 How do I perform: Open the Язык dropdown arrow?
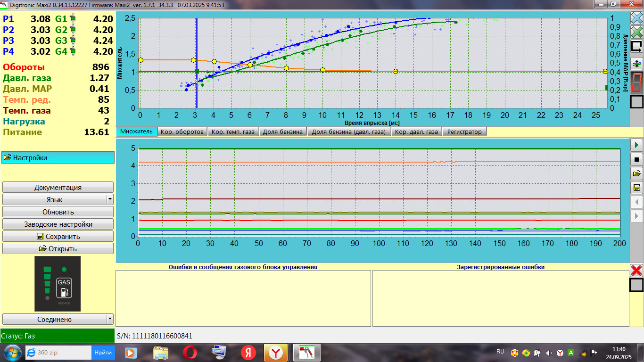point(110,199)
